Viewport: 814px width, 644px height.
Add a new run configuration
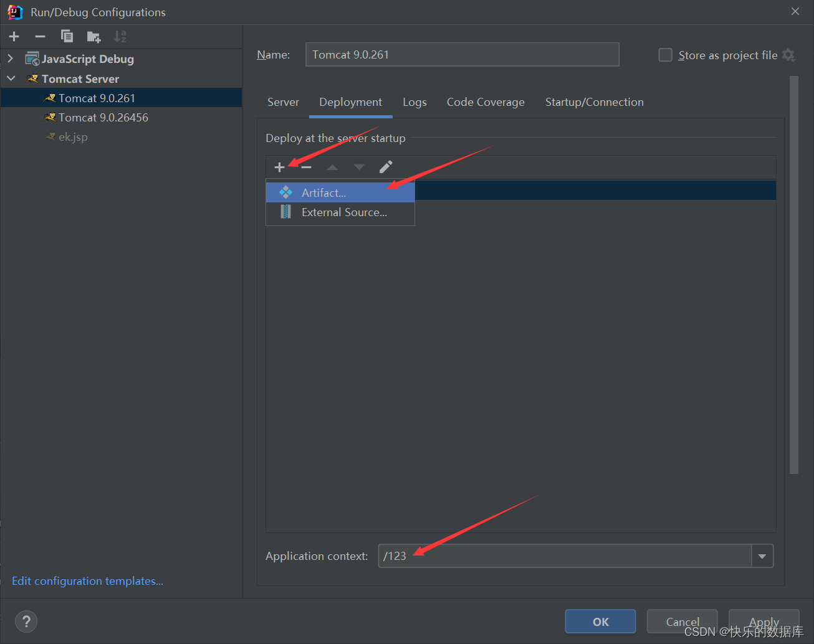click(x=14, y=37)
